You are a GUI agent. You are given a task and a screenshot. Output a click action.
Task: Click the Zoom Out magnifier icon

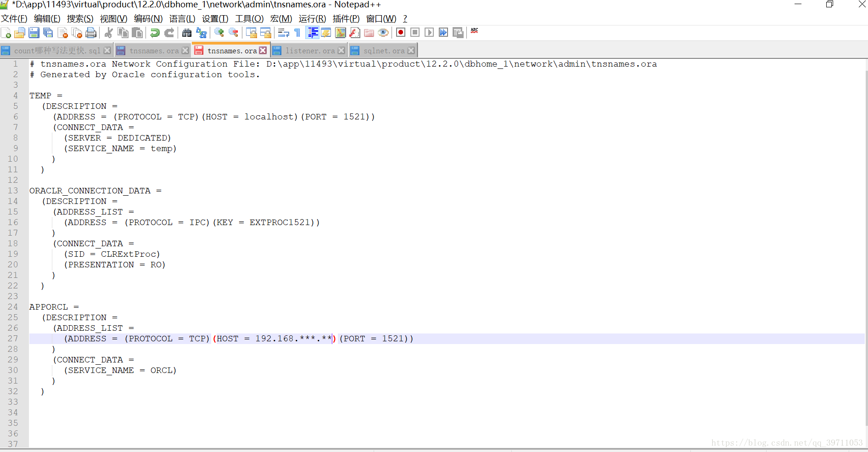click(233, 33)
